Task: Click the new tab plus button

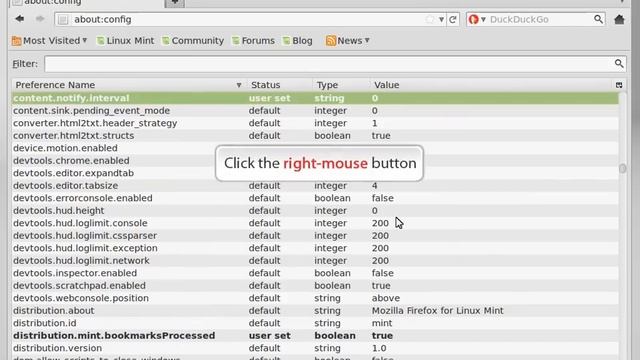Action: [175, 2]
